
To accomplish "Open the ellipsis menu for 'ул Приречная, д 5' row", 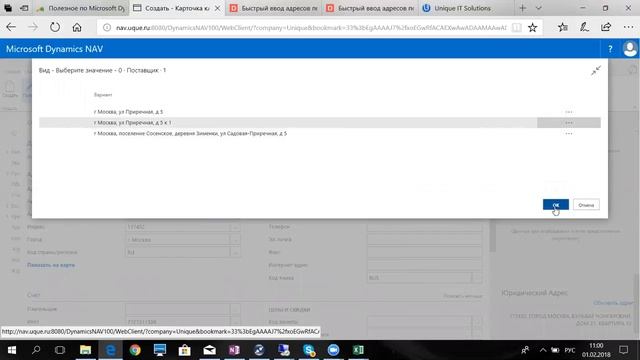I will click(x=569, y=112).
